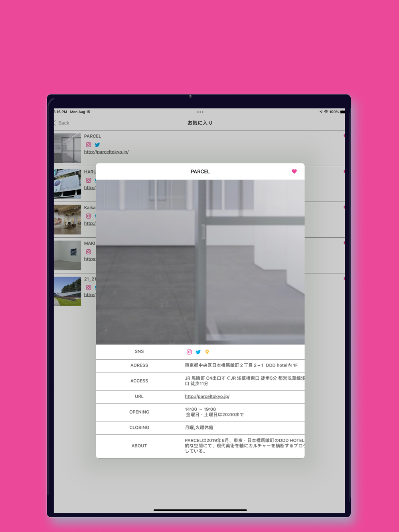
Task: Tap the CLOSING value 月曜,火曜休館
Action: point(199,428)
